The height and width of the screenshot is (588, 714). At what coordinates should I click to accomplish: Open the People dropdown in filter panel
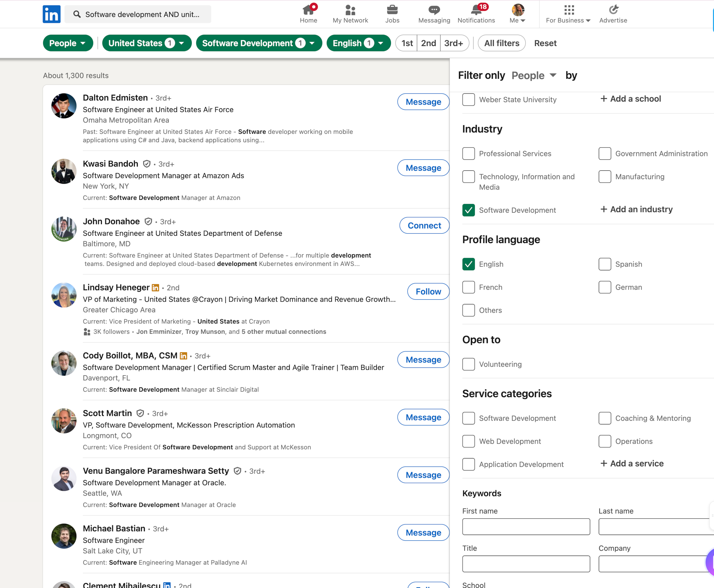click(534, 75)
